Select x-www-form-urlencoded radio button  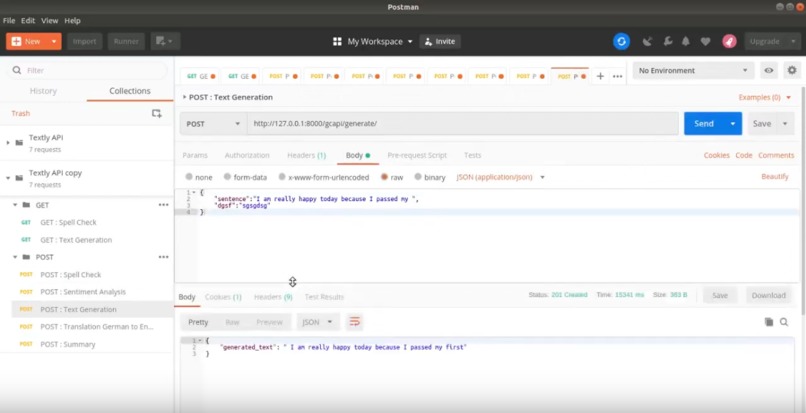(282, 177)
